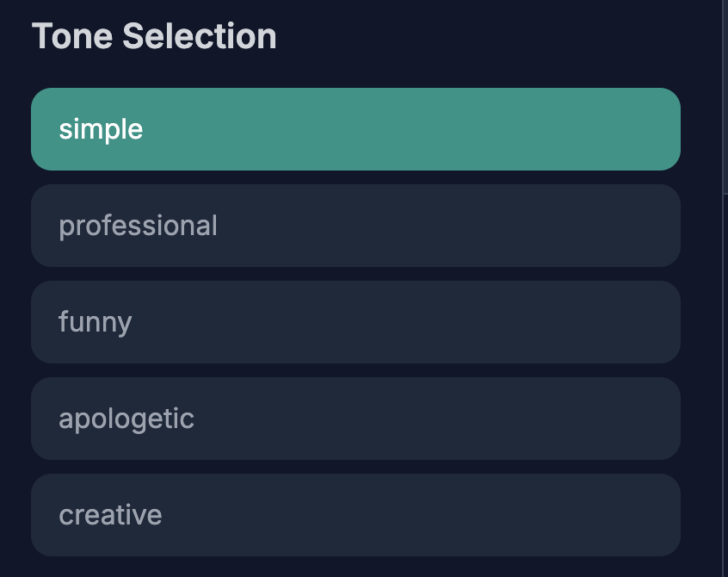Screen dimensions: 728x577
Task: Choose the last tone, "creative"
Action: click(355, 515)
